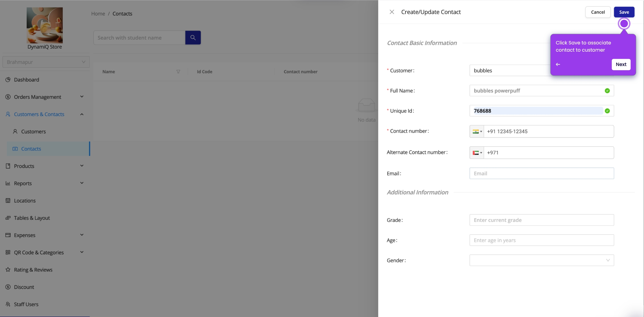Open Rating & Reviews star item

[33, 270]
